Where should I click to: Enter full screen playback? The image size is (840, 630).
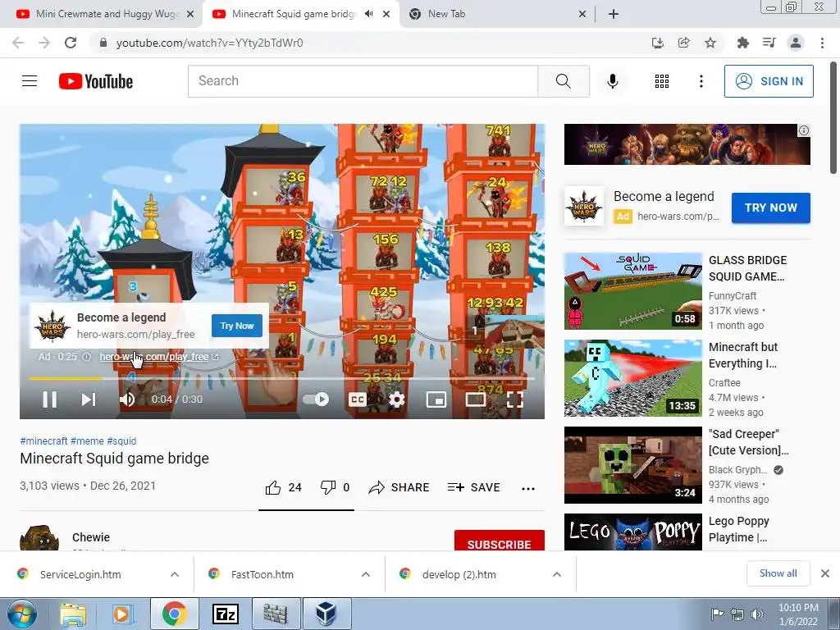(515, 399)
